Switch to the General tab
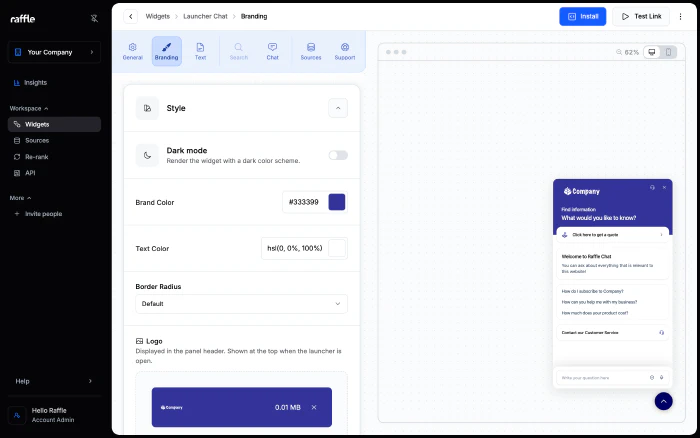700x438 pixels. [x=133, y=51]
